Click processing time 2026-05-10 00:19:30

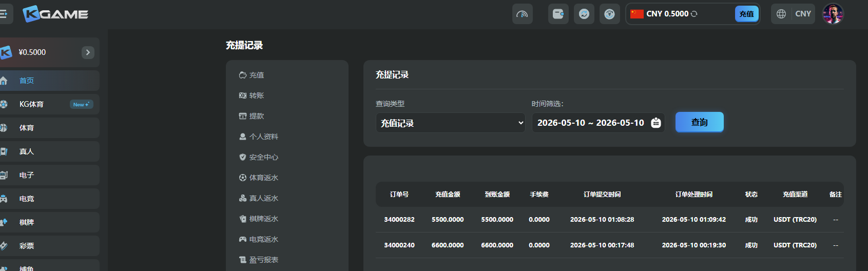pos(694,245)
